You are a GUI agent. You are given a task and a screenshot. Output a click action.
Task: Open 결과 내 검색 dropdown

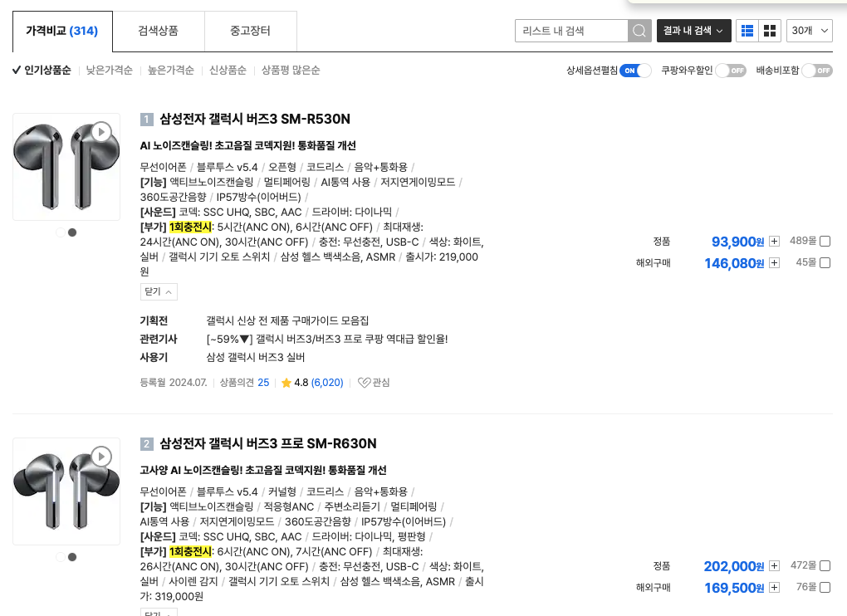point(693,31)
